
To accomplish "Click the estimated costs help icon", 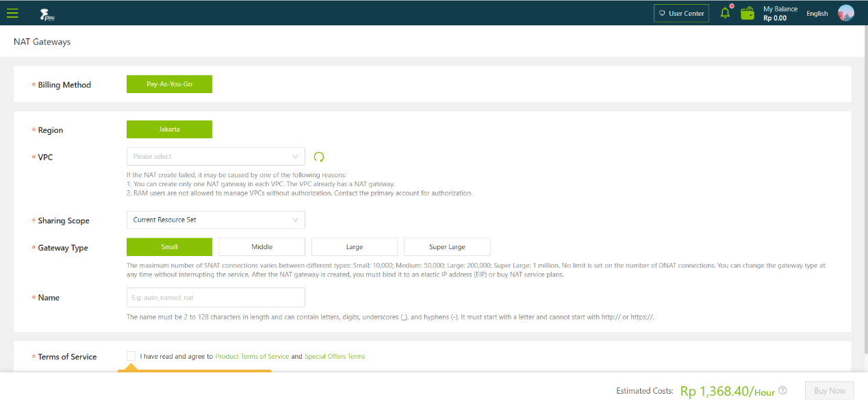I will point(782,391).
